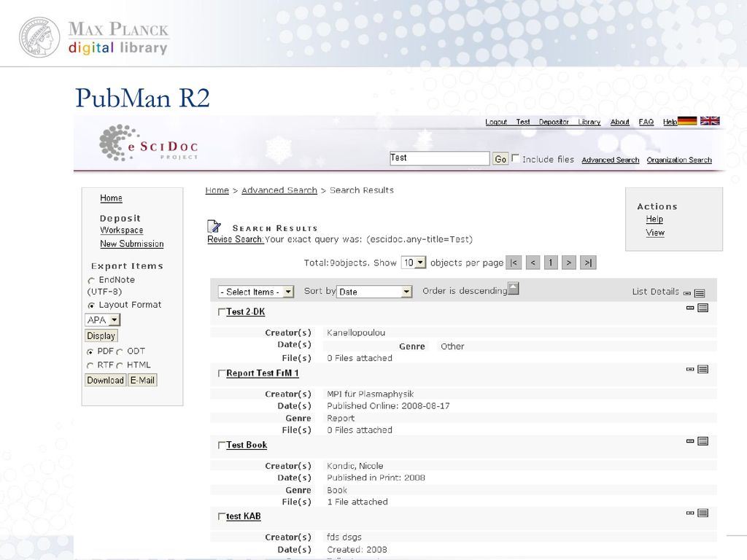This screenshot has width=747, height=560.
Task: Show full details for Report Test FrM 1
Action: coord(703,369)
